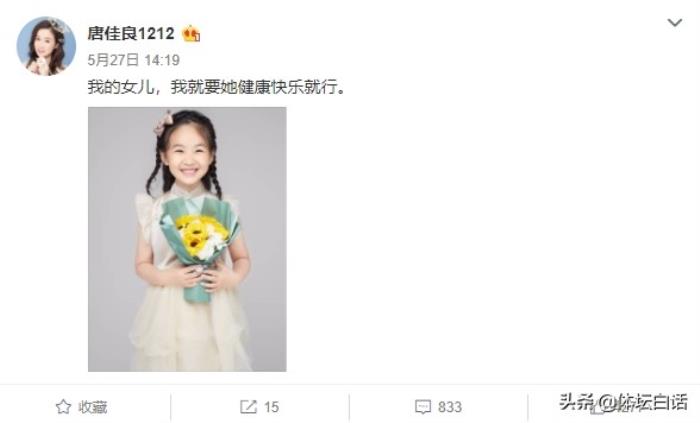Click the pink hair bow in the photo

pyautogui.click(x=163, y=121)
